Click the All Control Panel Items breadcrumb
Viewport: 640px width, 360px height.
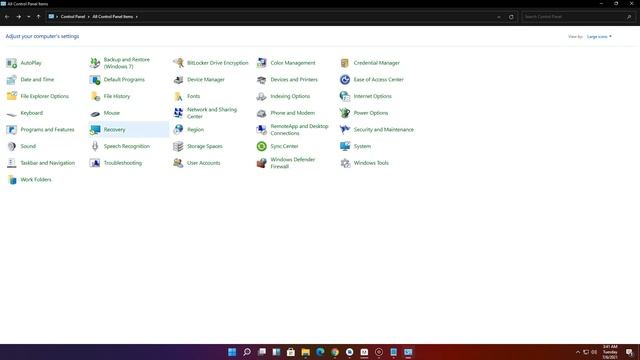click(x=113, y=17)
